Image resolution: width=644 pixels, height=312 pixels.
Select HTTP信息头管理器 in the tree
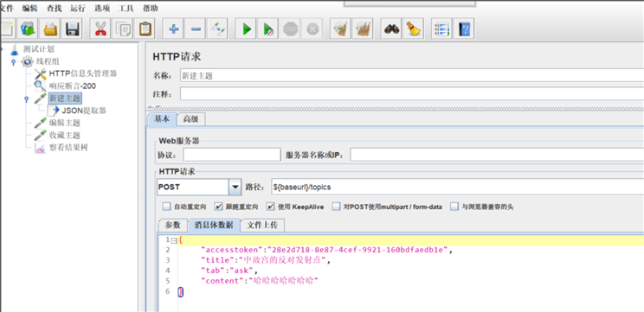(82, 73)
